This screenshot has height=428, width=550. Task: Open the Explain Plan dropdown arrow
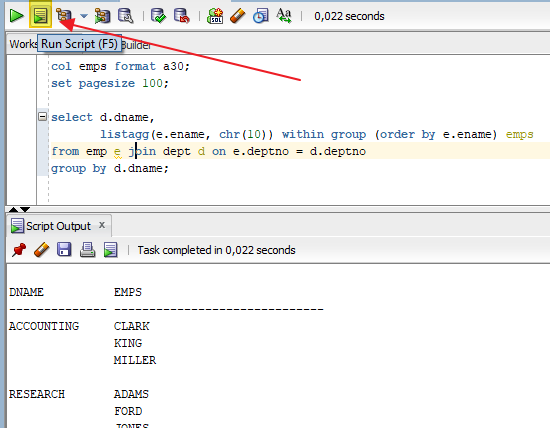pos(83,16)
